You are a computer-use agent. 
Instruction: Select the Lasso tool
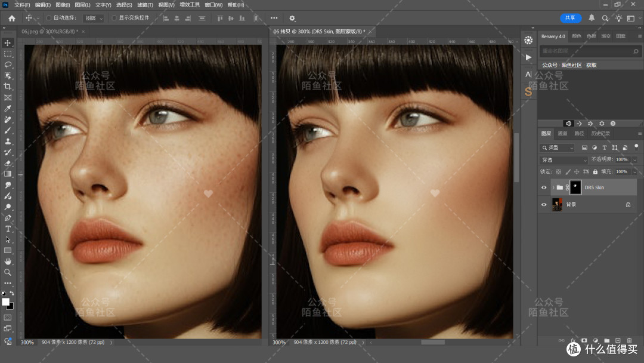tap(8, 64)
